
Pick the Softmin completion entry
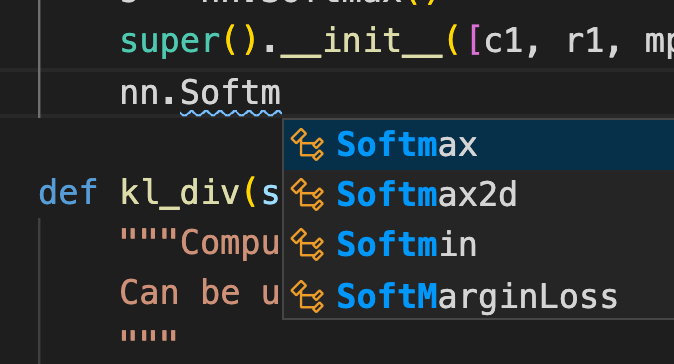[478, 245]
